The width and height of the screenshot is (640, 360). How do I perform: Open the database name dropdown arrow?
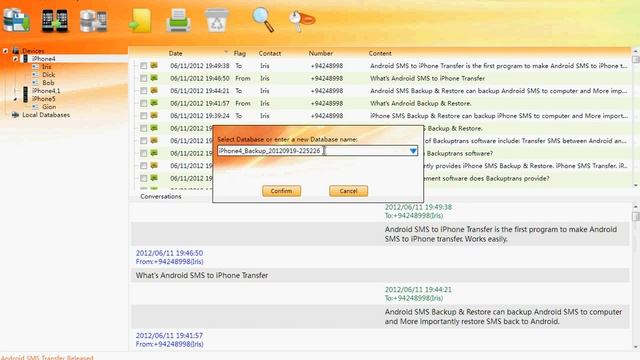(413, 151)
